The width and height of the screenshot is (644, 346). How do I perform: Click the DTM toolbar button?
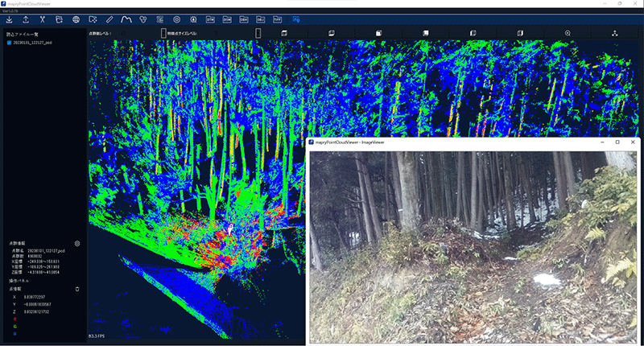(x=211, y=19)
